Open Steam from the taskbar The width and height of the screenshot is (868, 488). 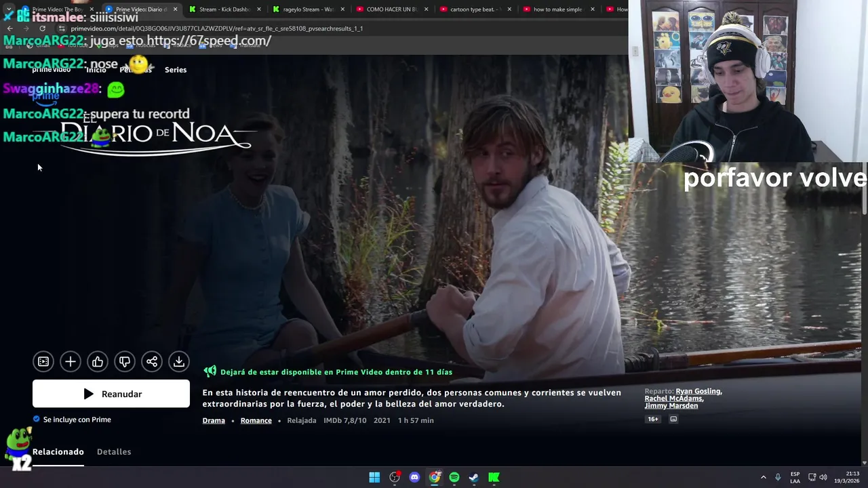pyautogui.click(x=474, y=477)
